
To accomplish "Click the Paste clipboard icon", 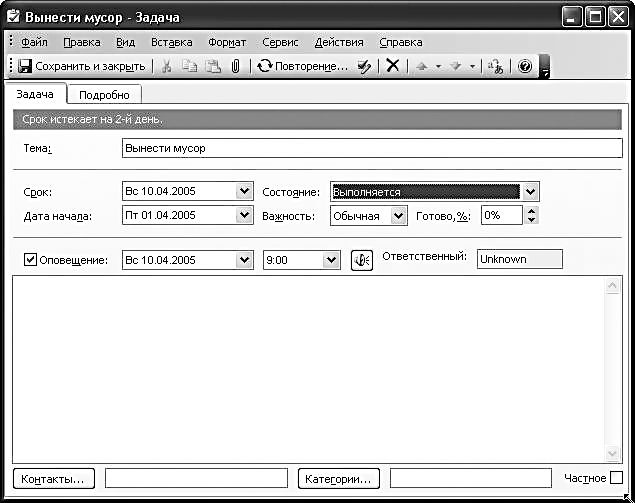I will 212,66.
